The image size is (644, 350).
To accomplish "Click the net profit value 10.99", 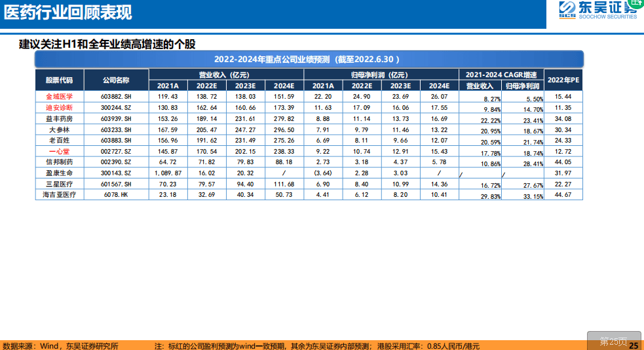I will click(400, 184).
